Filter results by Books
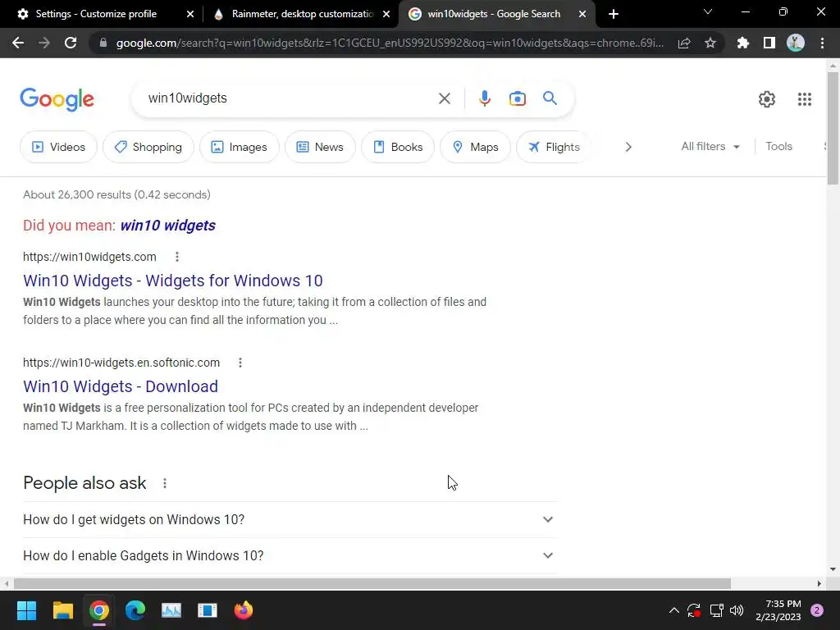840x630 pixels. [398, 147]
